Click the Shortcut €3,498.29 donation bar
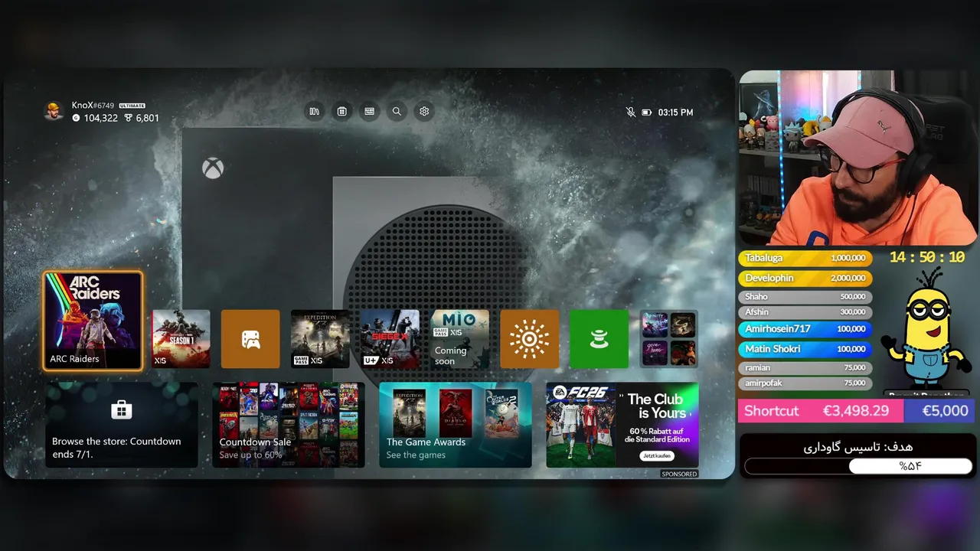980x551 pixels. (x=821, y=411)
